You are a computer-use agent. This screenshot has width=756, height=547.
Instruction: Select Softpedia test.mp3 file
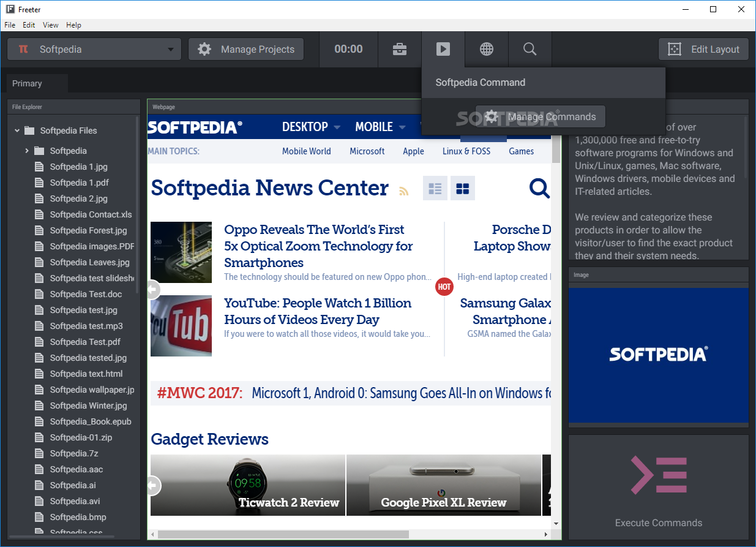pyautogui.click(x=86, y=326)
